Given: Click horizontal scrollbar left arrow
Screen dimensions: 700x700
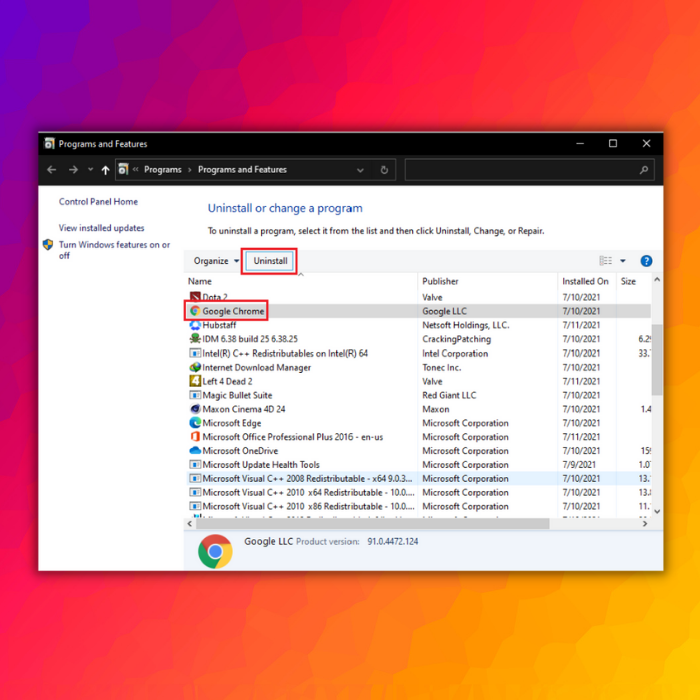Looking at the screenshot, I should coord(190,524).
